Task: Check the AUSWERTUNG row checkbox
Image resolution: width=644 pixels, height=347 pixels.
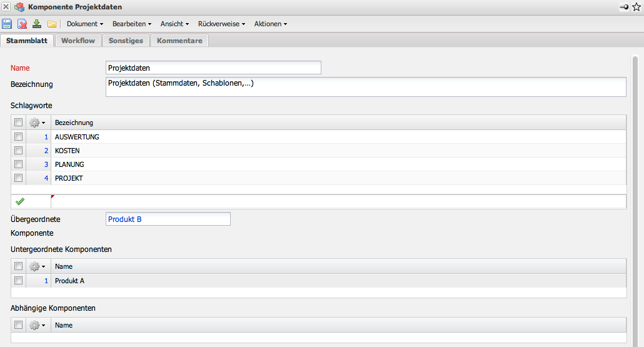Action: coord(18,136)
